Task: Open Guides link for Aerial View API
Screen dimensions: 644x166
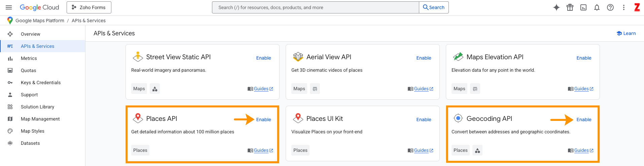Action: pyautogui.click(x=421, y=89)
